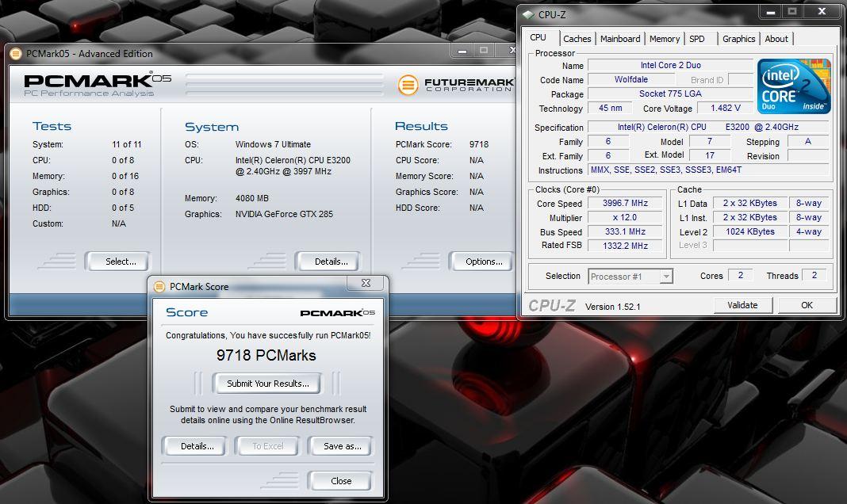Viewport: 847px width, 504px height.
Task: Close the PCMark Score dialog with X
Action: point(366,283)
